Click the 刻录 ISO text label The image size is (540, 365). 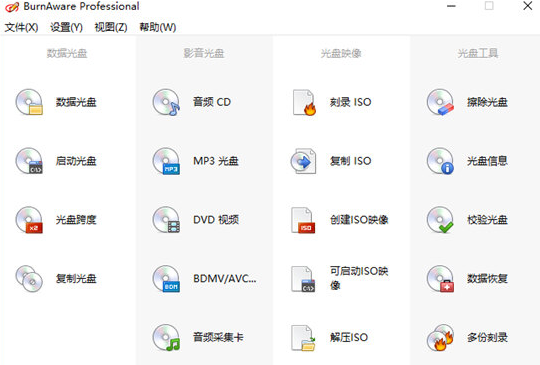pos(351,102)
